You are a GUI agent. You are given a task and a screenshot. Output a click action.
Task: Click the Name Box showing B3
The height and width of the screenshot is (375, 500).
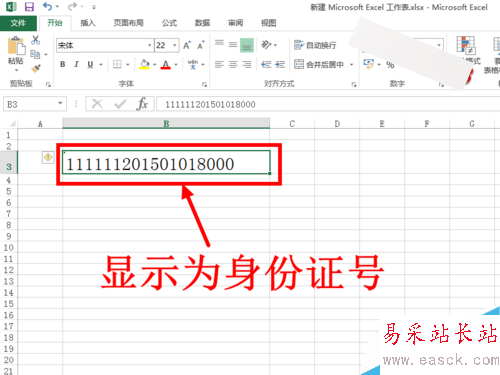pyautogui.click(x=30, y=104)
